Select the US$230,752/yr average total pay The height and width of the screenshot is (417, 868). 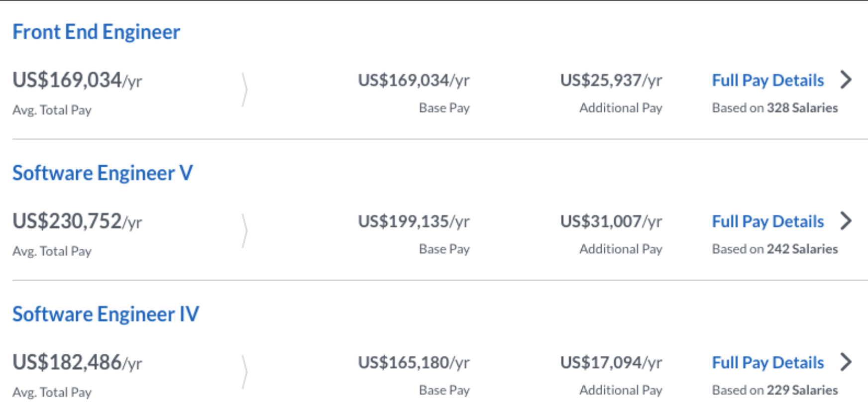pyautogui.click(x=77, y=221)
